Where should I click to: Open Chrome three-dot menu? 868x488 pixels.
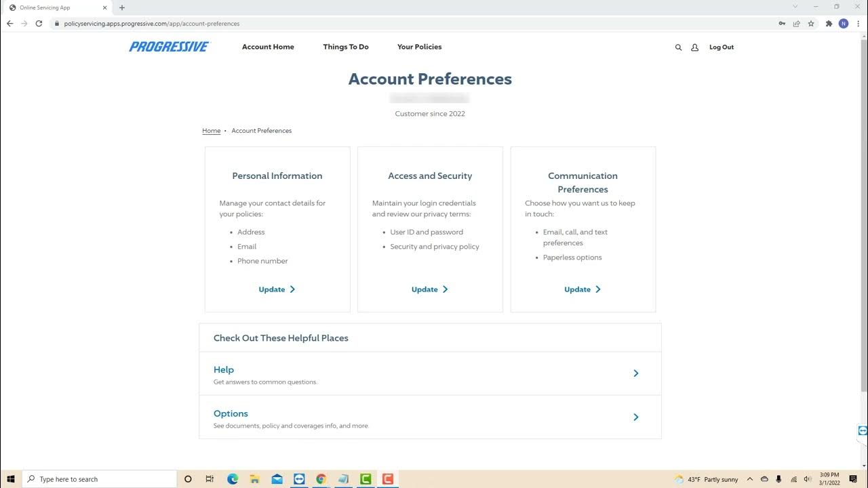859,23
